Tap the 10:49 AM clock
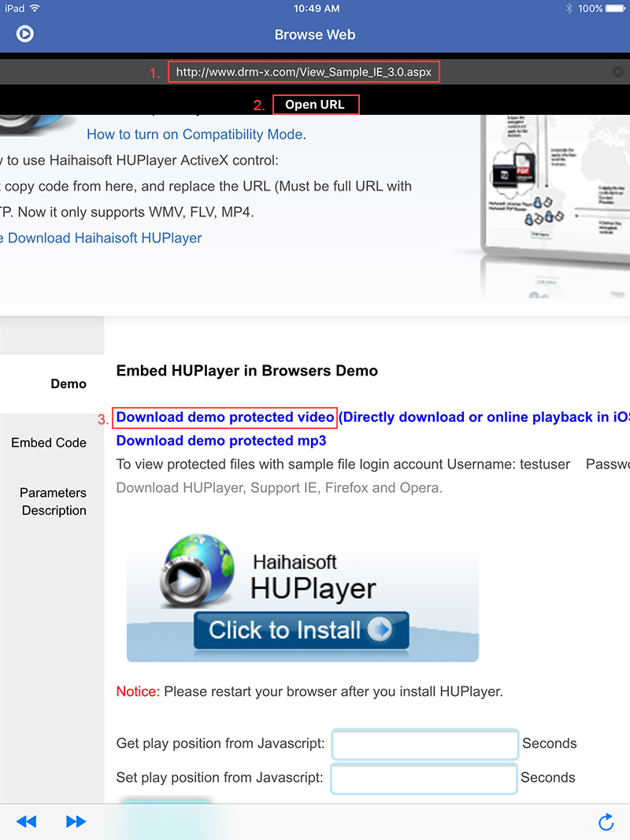Screen dimensions: 630x840 [x=316, y=9]
